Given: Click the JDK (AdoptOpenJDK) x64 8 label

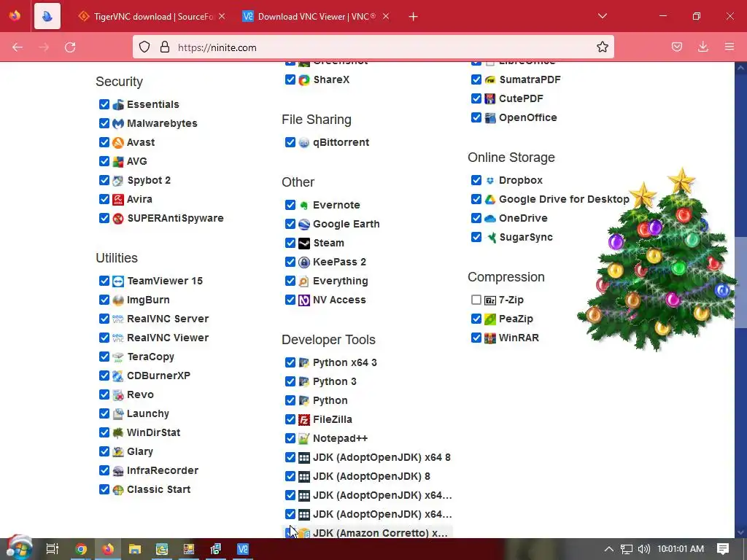Looking at the screenshot, I should [x=382, y=457].
